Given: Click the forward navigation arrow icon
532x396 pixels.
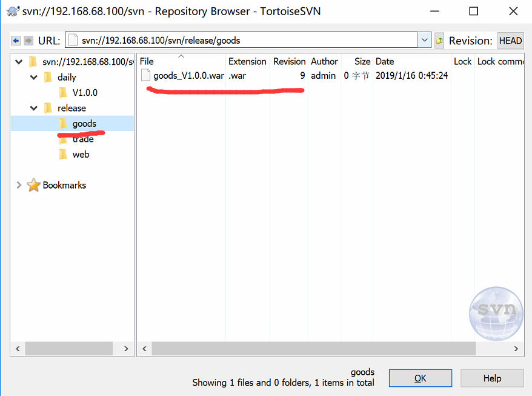Looking at the screenshot, I should (28, 41).
